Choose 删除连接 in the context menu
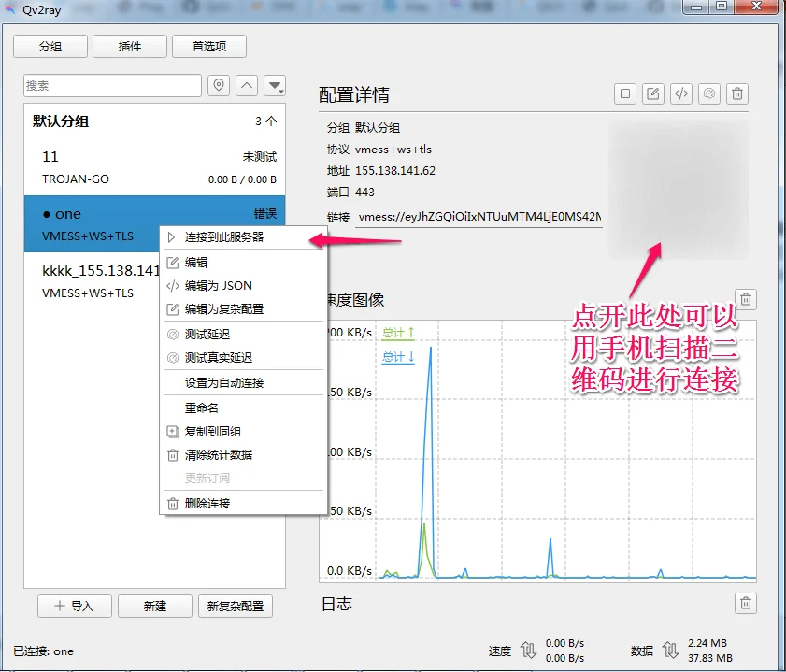 pos(243,504)
